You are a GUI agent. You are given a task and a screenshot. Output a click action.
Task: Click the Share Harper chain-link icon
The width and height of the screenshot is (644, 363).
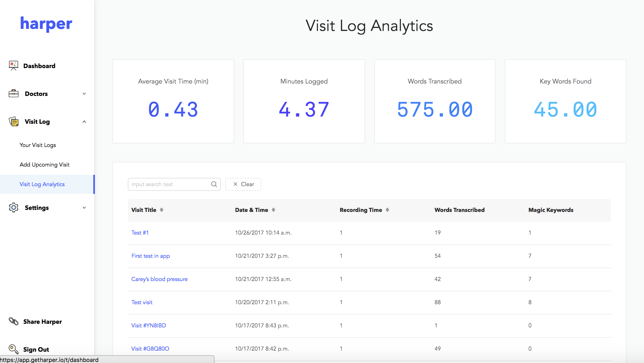tap(13, 321)
